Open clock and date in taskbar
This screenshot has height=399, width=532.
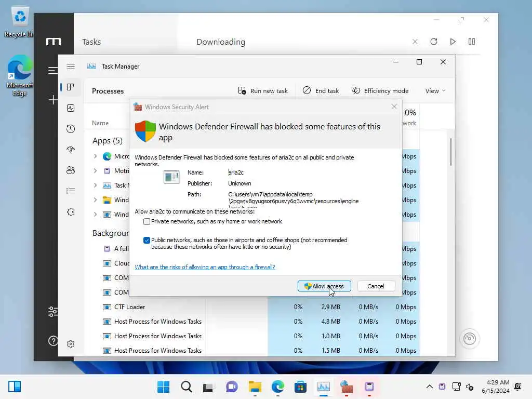coord(496,387)
